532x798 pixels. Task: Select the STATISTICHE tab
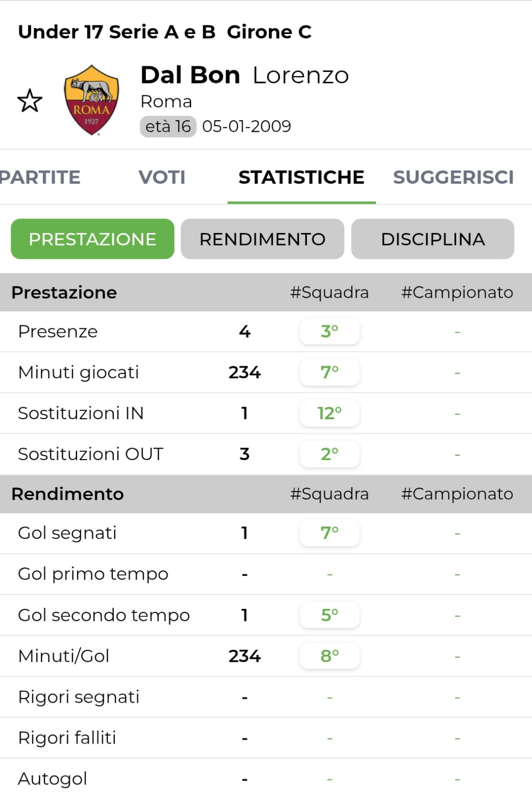point(301,177)
